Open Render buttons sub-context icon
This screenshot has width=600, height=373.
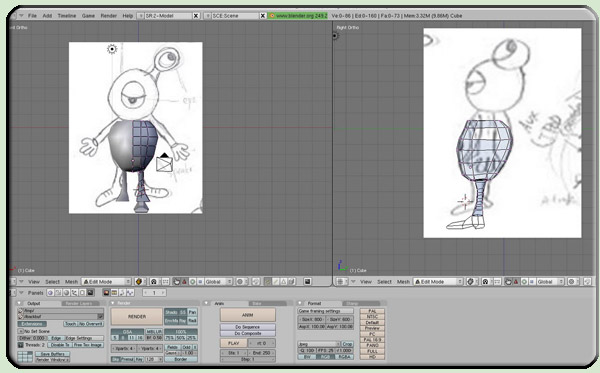click(x=106, y=293)
